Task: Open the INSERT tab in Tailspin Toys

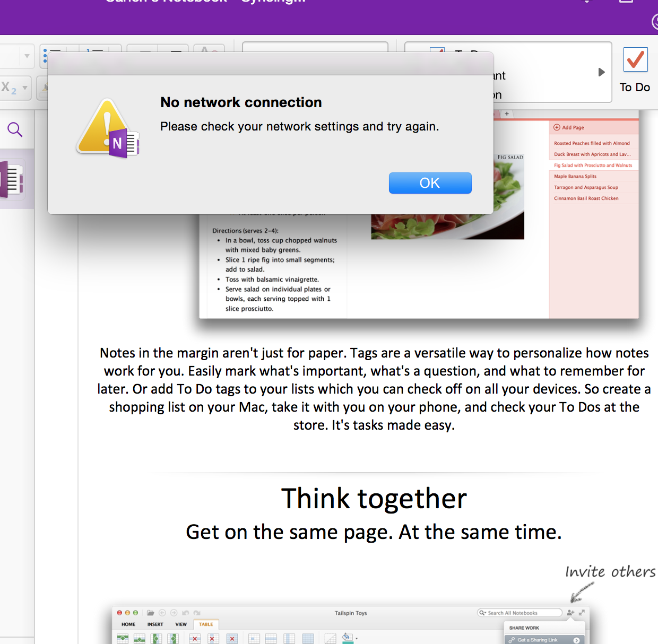Action: [x=155, y=624]
